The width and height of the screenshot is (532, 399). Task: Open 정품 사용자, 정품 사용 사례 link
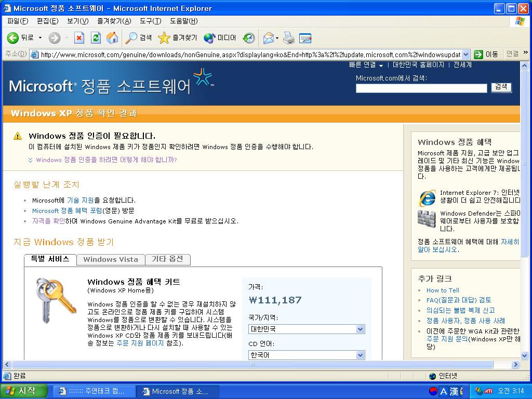tap(465, 321)
